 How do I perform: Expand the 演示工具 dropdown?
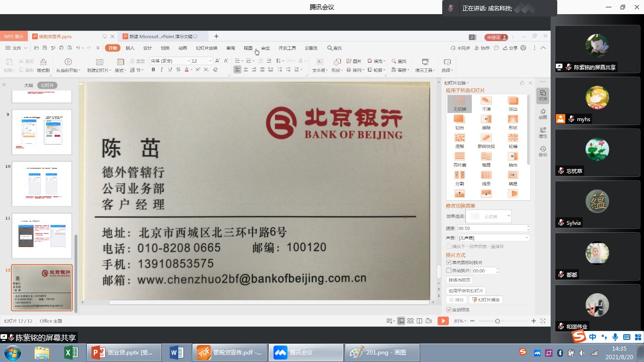click(x=425, y=70)
